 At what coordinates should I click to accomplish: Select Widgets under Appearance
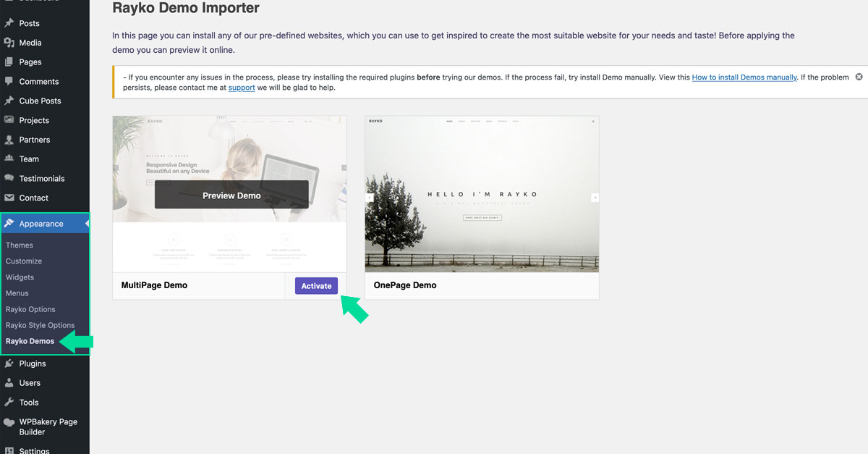(20, 277)
